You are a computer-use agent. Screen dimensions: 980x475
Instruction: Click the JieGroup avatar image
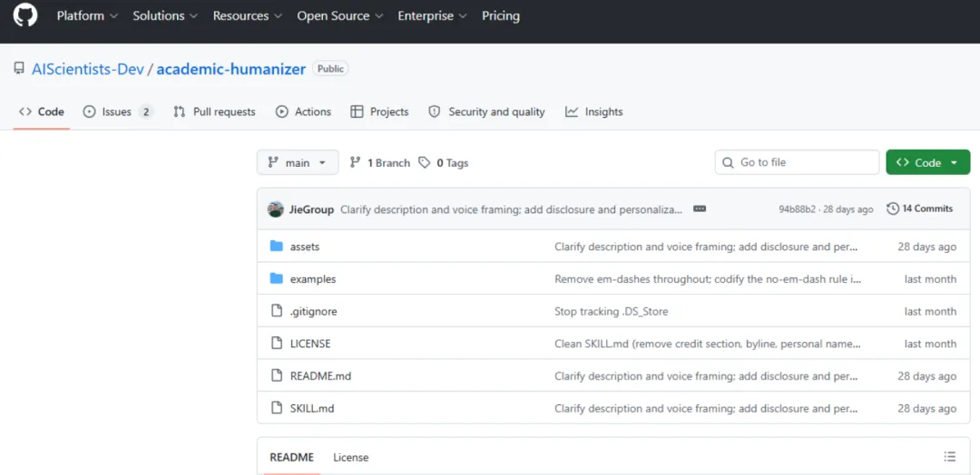(276, 209)
